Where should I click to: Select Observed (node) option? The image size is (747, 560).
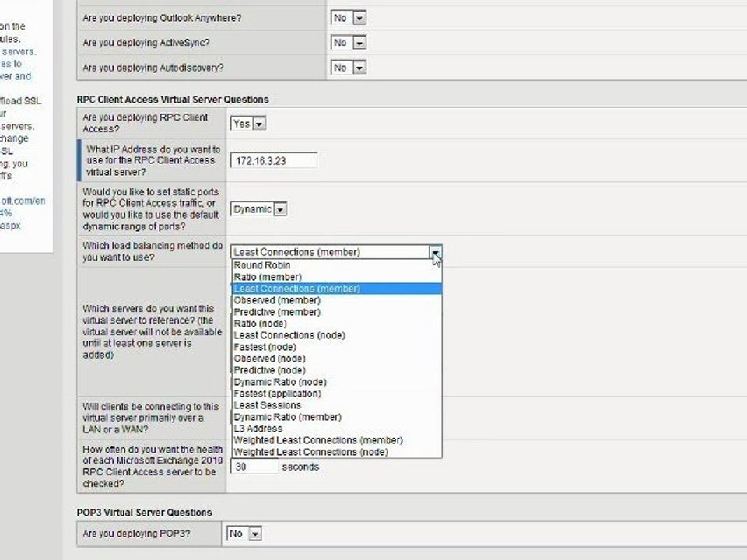[337, 359]
